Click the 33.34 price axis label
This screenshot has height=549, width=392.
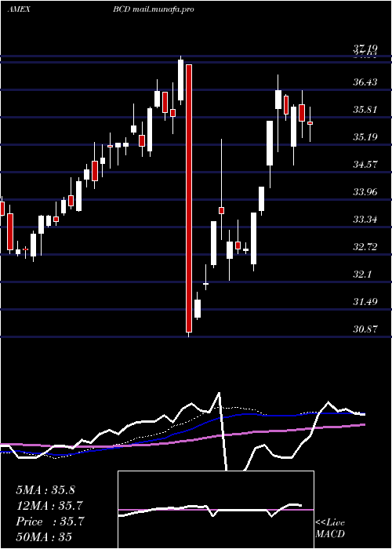click(365, 220)
